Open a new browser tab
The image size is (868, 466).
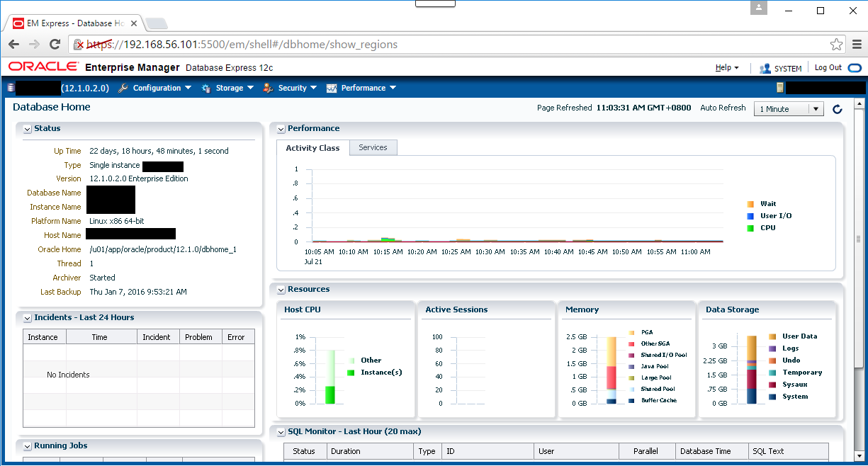tap(155, 24)
